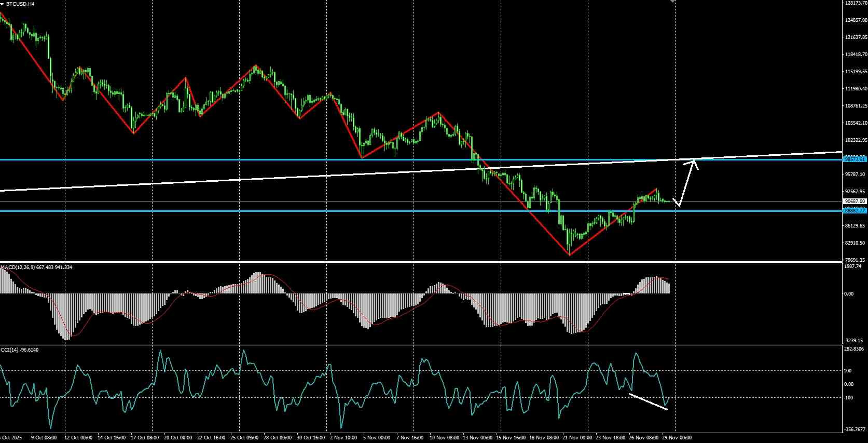Click price scale value 105542.10
Screen dimensions: 868x443
(x=856, y=123)
